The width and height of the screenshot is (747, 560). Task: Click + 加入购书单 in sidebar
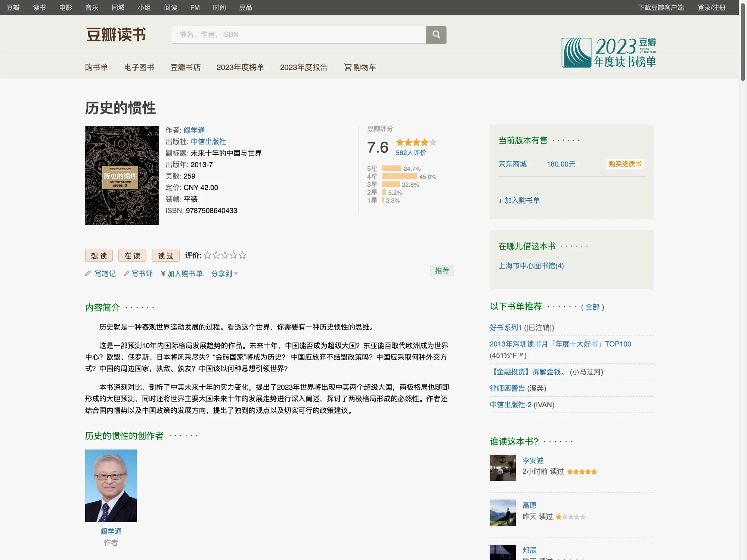point(519,201)
